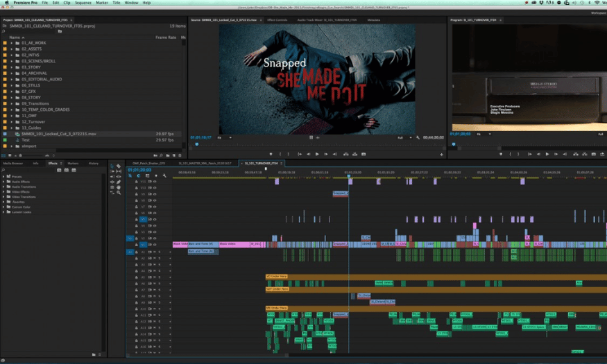
Task: Add marker using timeline marker icon
Action: (x=155, y=175)
